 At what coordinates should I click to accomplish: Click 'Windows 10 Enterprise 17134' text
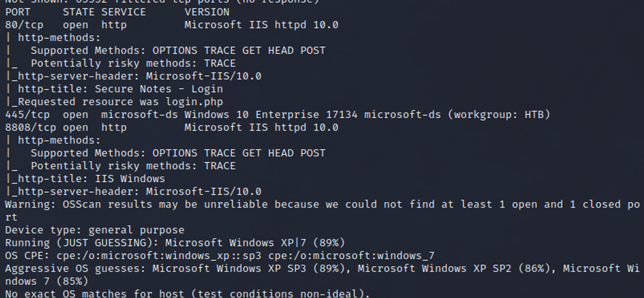271,115
